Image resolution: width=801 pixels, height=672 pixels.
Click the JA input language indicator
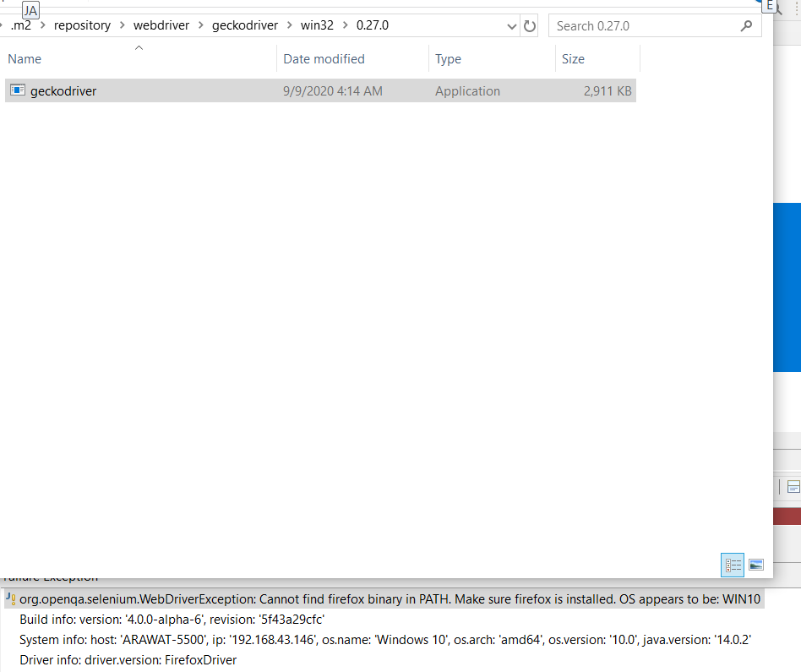(x=30, y=10)
